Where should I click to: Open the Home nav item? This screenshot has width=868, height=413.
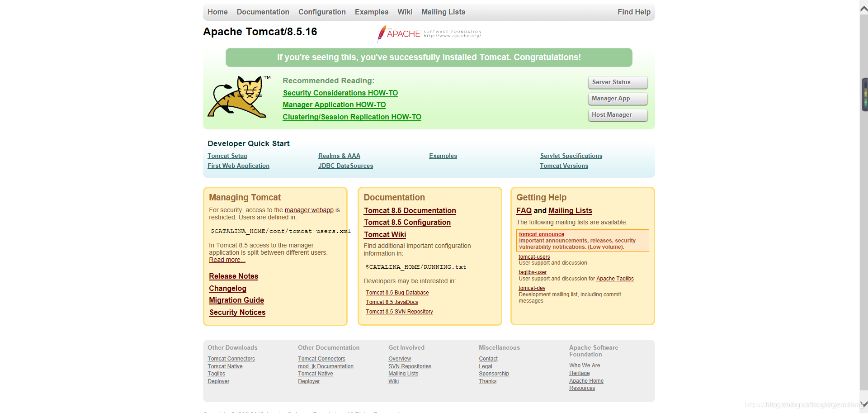[217, 12]
